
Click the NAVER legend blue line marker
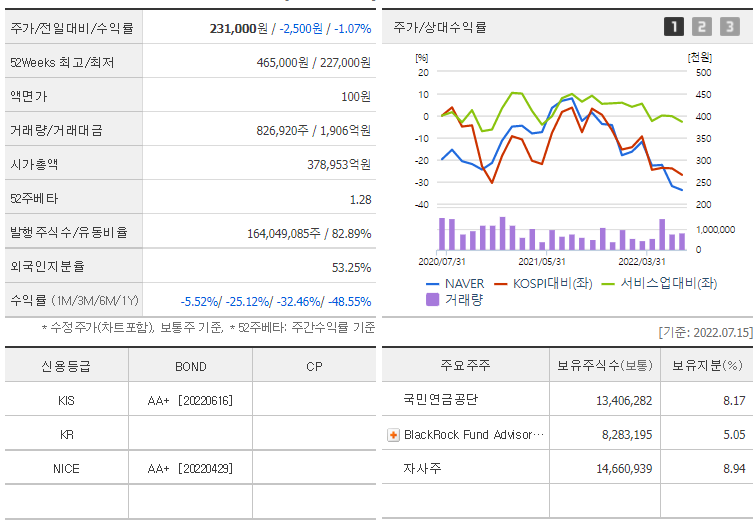click(432, 284)
